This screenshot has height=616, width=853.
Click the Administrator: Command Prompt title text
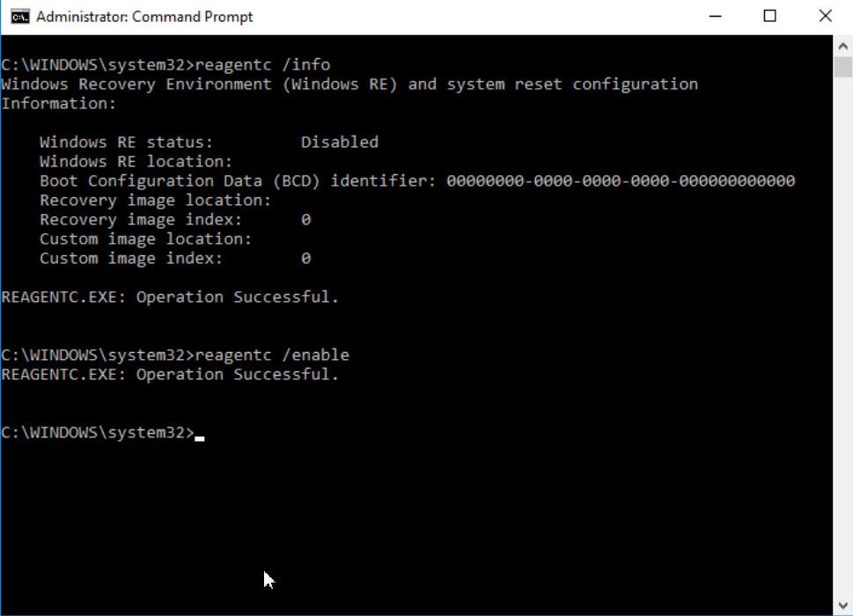144,17
